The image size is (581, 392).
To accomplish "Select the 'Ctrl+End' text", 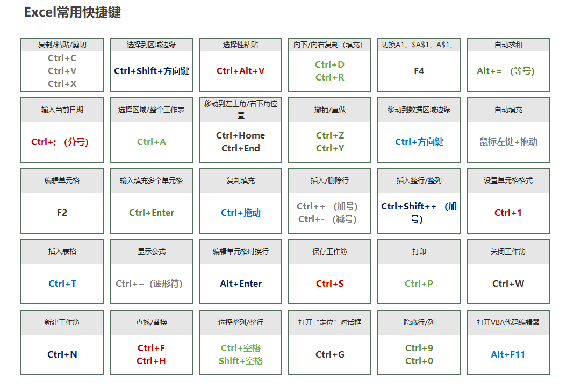I will 240,148.
